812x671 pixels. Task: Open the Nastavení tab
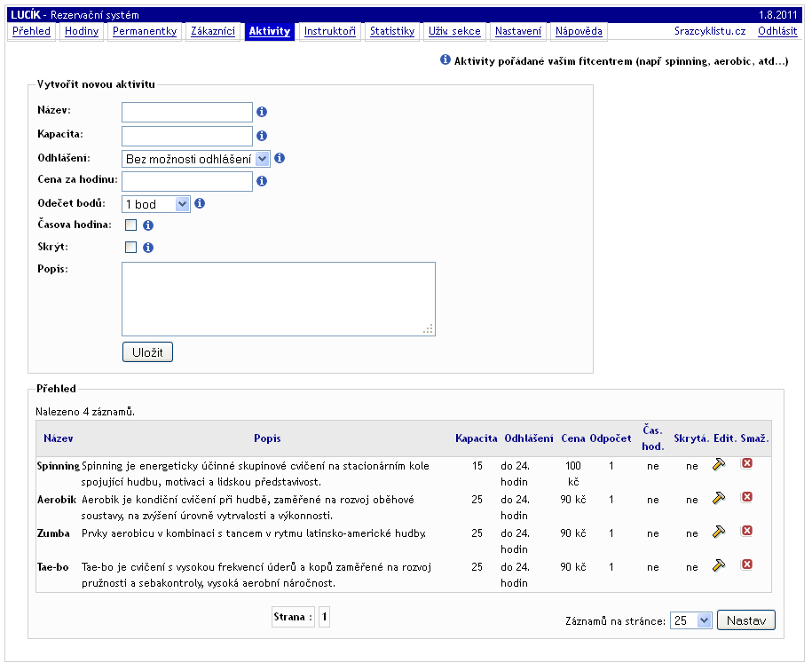(x=518, y=31)
